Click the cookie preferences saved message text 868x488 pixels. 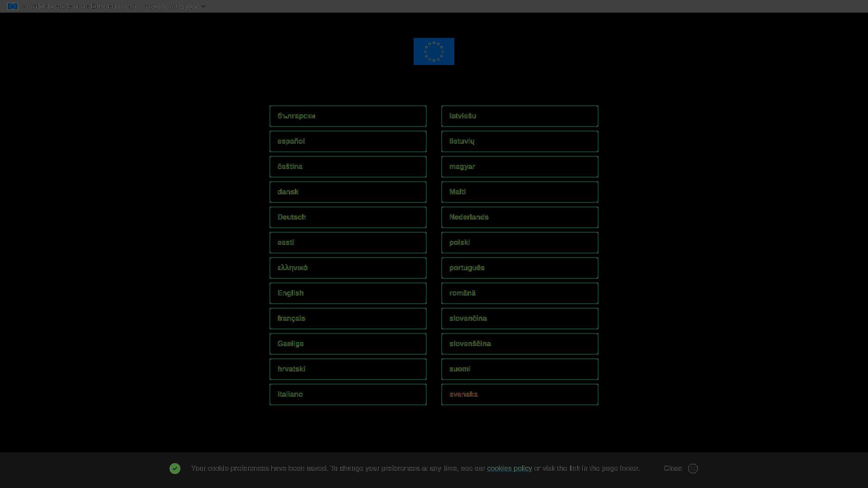415,469
